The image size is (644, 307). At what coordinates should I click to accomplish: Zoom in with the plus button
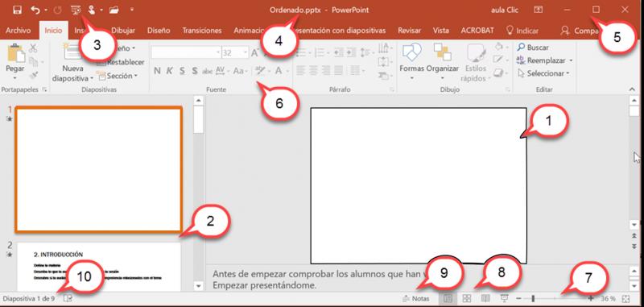coord(591,299)
